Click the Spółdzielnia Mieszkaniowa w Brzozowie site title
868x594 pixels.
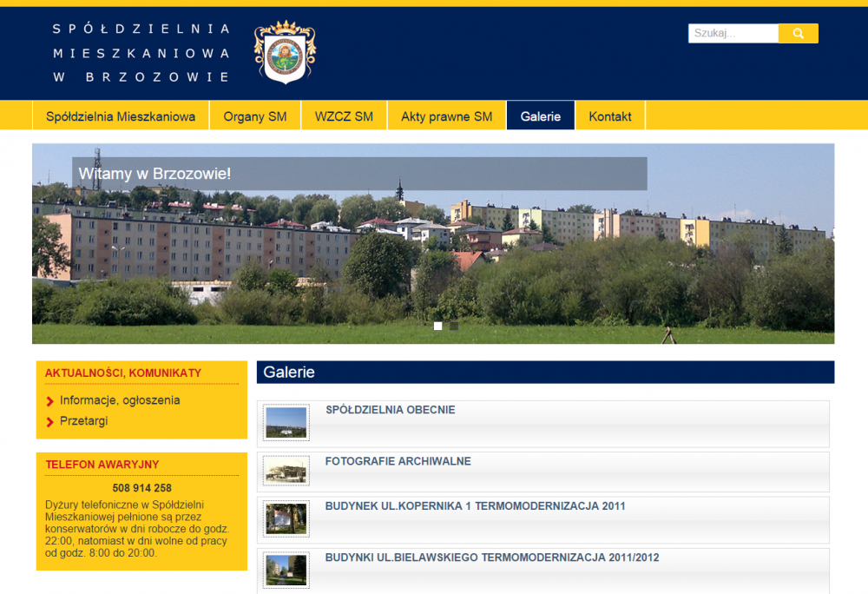(141, 53)
